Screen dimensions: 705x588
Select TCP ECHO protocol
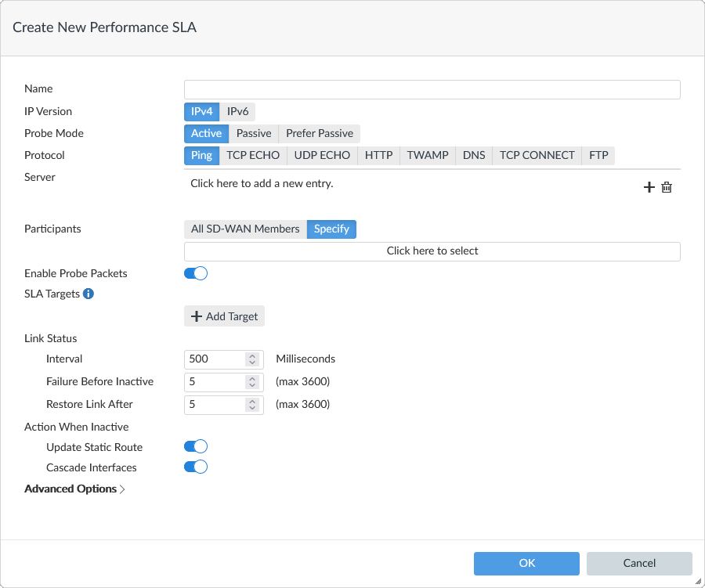tap(253, 155)
